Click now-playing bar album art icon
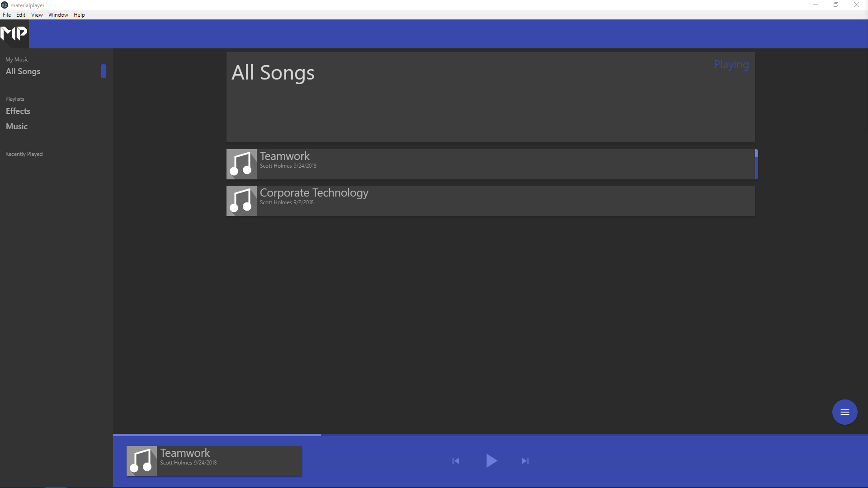The width and height of the screenshot is (868, 488). tap(142, 461)
